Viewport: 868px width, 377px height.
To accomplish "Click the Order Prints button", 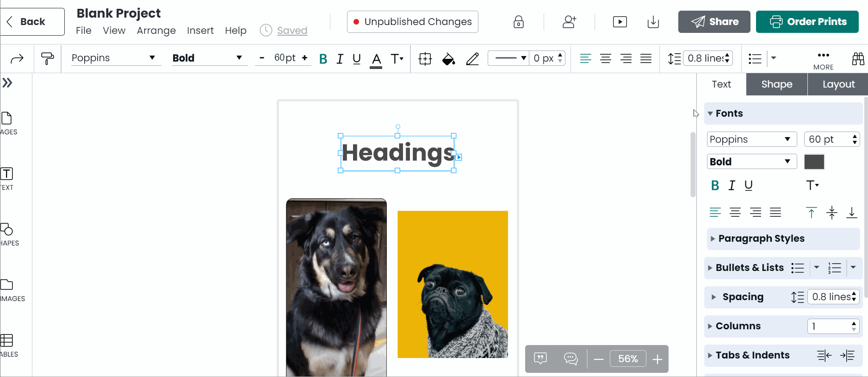I will (807, 22).
